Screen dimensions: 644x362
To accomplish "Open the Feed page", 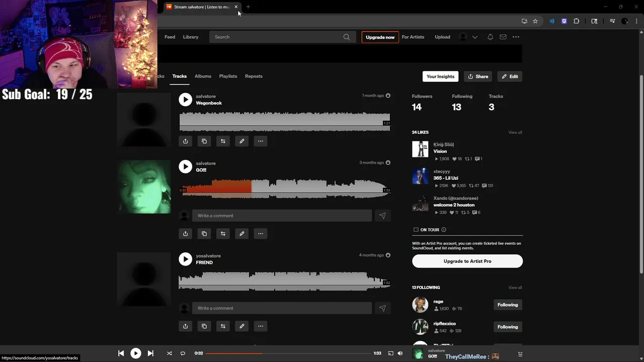I will pos(170,37).
